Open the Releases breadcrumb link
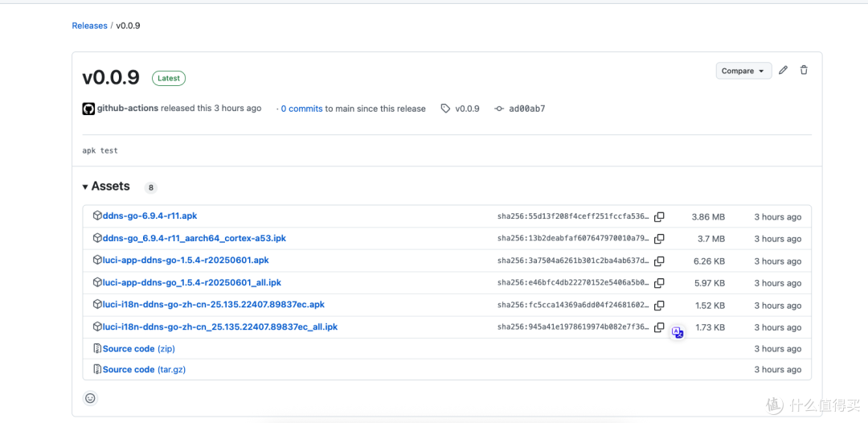Screen dimensions: 868x423 click(89, 26)
